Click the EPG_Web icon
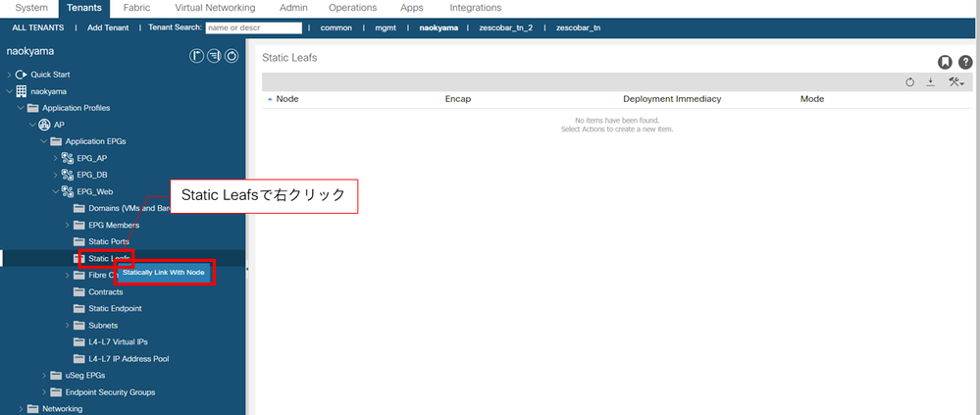This screenshot has height=415, width=980. [68, 192]
